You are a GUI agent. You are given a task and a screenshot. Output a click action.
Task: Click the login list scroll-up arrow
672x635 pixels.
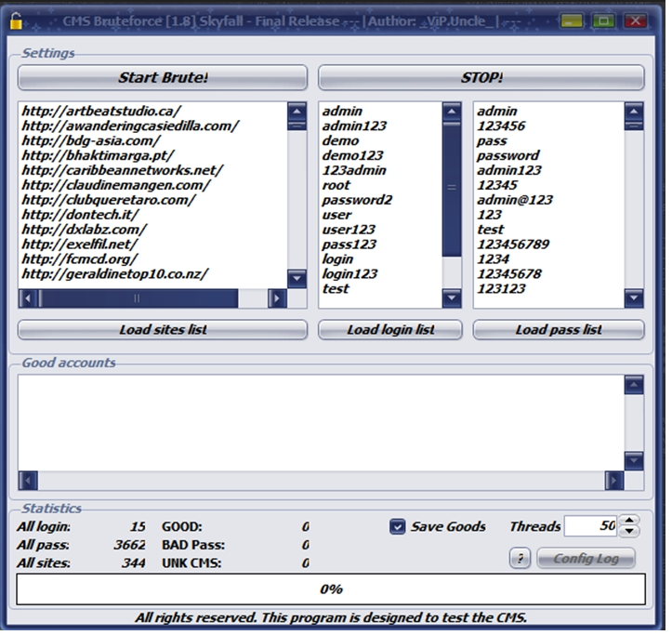(452, 112)
